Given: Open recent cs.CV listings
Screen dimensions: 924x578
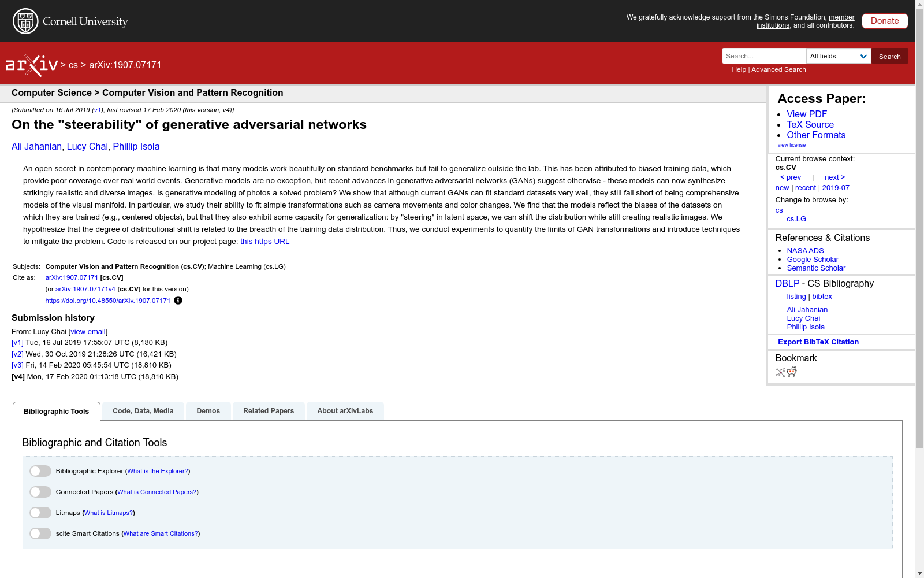Looking at the screenshot, I should tap(806, 188).
